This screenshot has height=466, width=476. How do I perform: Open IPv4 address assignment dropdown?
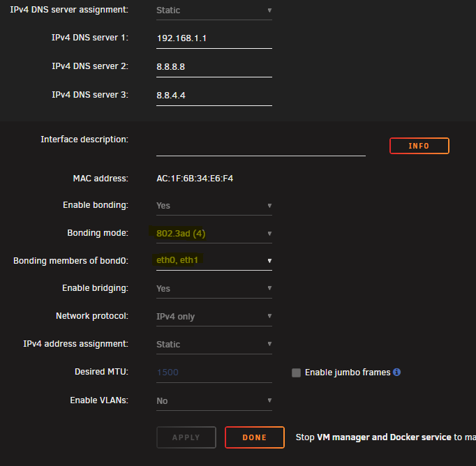click(x=214, y=345)
